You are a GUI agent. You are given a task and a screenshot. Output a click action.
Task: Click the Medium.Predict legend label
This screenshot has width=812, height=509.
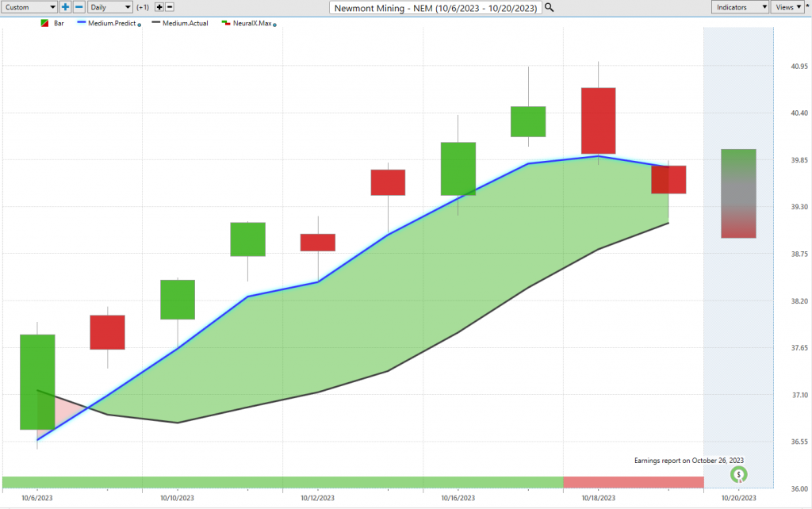click(x=112, y=23)
